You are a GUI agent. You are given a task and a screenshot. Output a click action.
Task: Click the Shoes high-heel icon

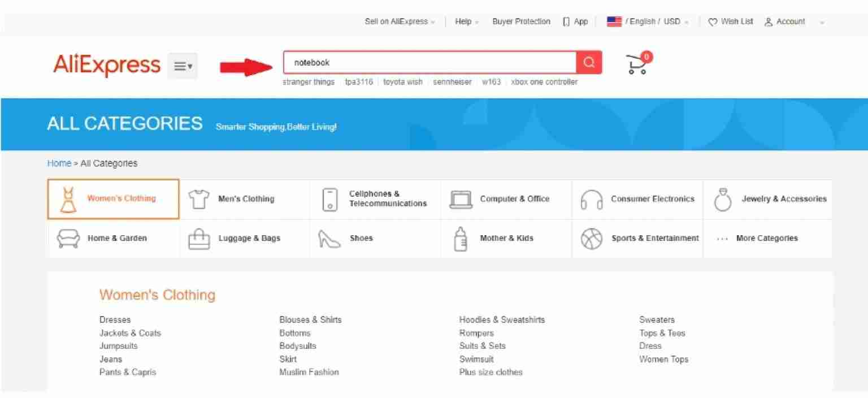(x=329, y=238)
